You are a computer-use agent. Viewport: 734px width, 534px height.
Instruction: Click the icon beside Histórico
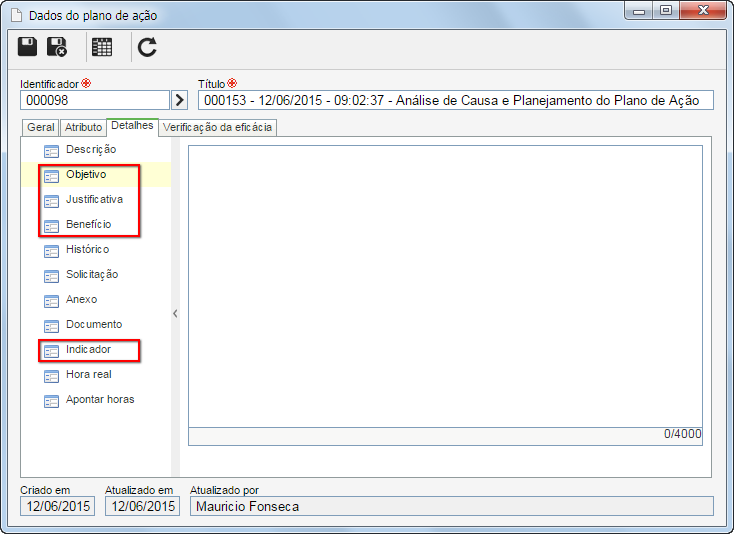[51, 251]
